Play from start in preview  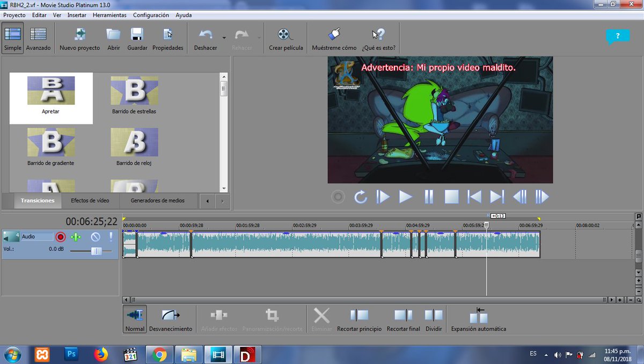coord(383,197)
